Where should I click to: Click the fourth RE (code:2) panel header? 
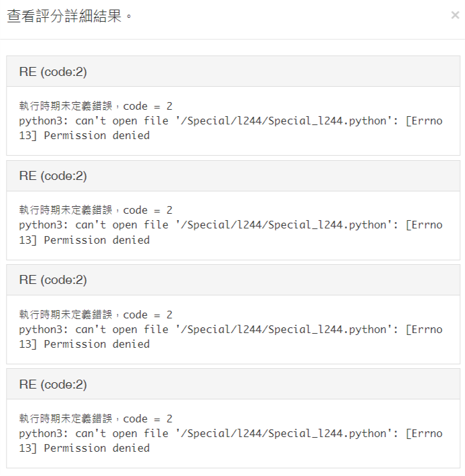53,385
